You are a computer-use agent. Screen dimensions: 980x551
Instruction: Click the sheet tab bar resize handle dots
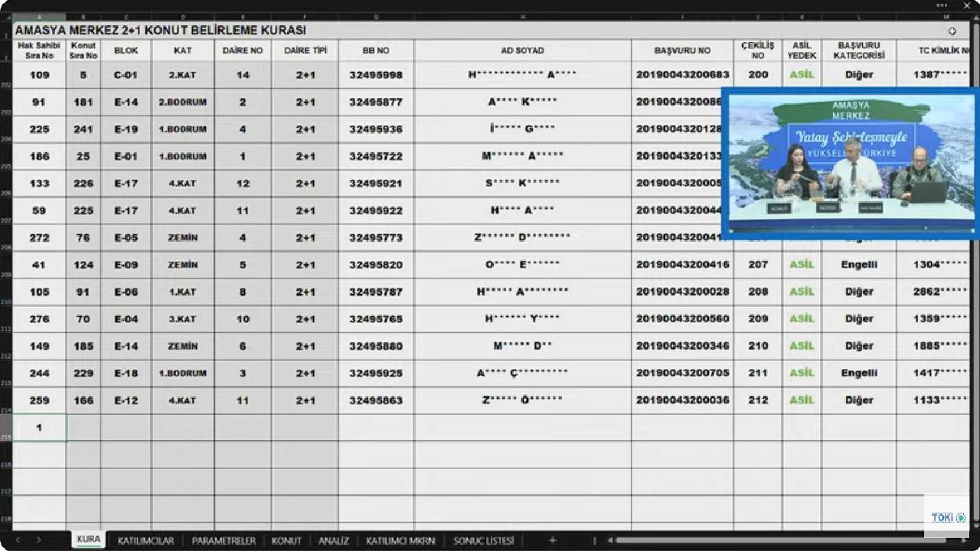click(596, 540)
